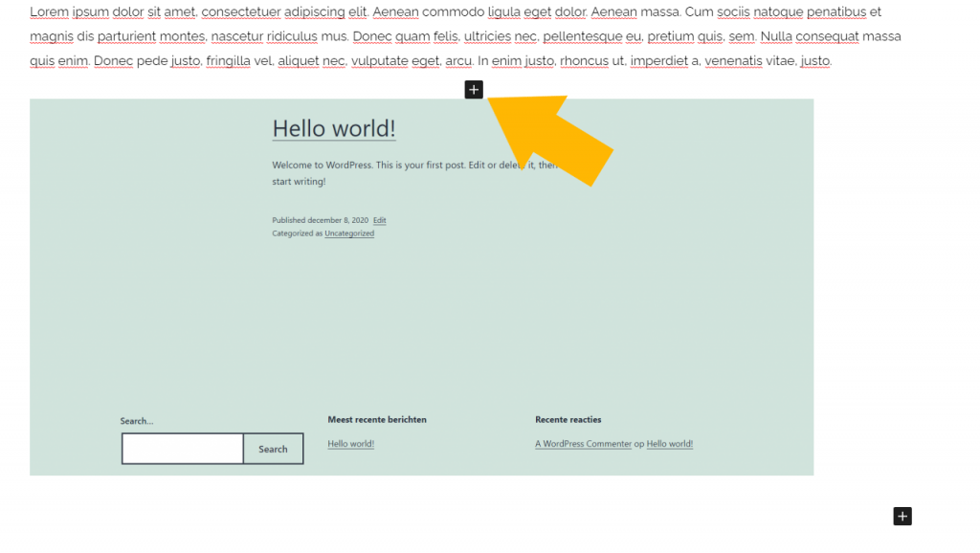Image resolution: width=980 pixels, height=553 pixels.
Task: Focus the search input field
Action: pyautogui.click(x=182, y=449)
